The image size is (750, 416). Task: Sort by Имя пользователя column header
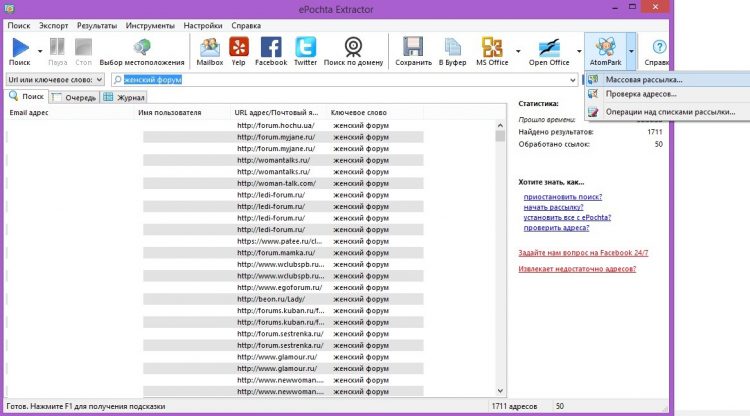click(182, 113)
